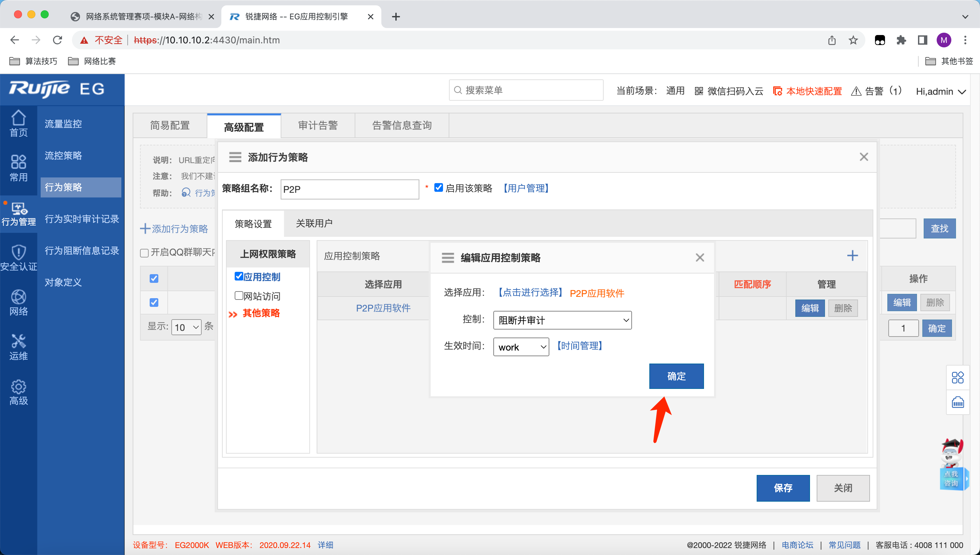
Task: Open the 显示 10 条 page-size dropdown
Action: pos(186,327)
